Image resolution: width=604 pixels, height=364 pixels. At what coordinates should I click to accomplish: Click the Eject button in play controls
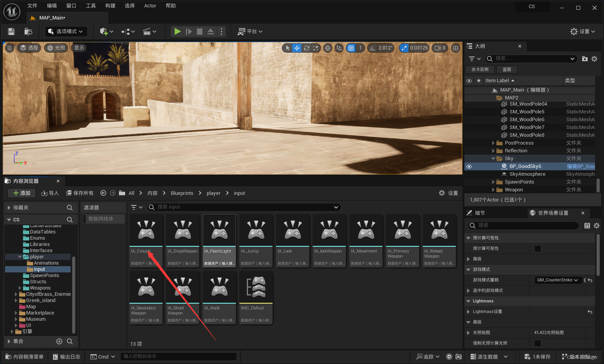(211, 32)
